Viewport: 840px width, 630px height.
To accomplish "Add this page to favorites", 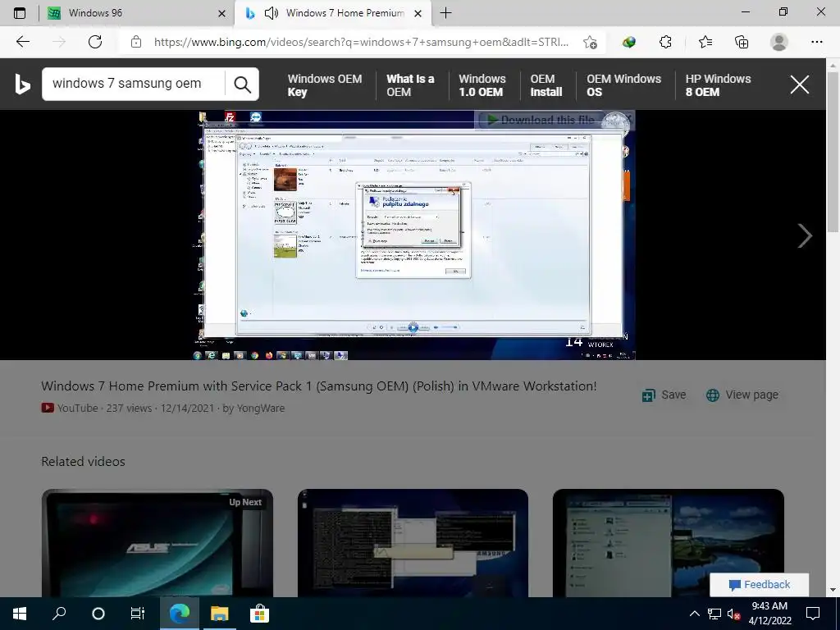I will pos(590,43).
